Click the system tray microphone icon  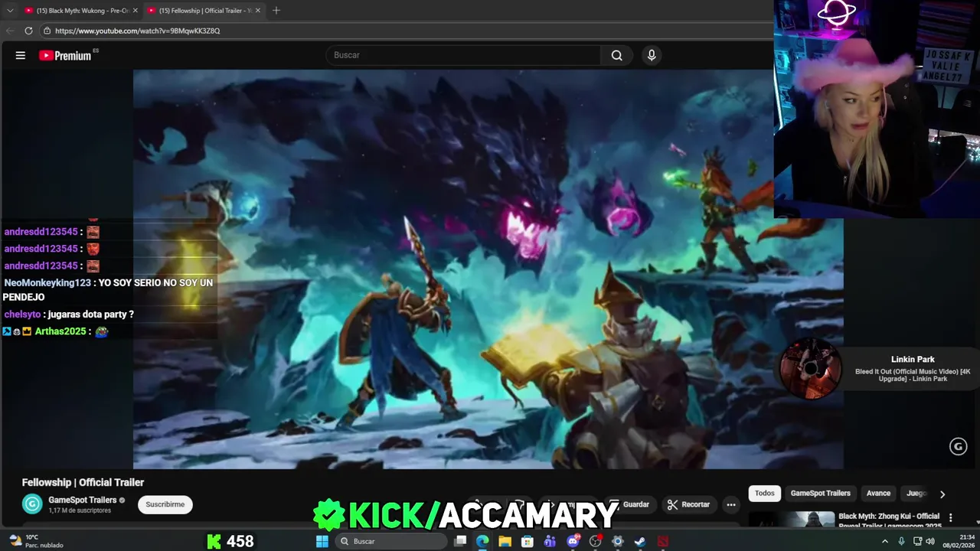click(x=901, y=541)
